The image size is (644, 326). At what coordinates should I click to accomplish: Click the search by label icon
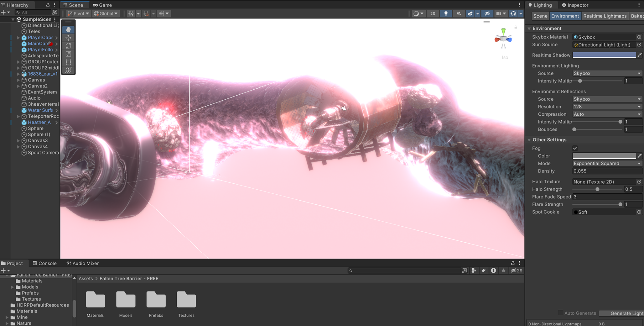point(484,271)
